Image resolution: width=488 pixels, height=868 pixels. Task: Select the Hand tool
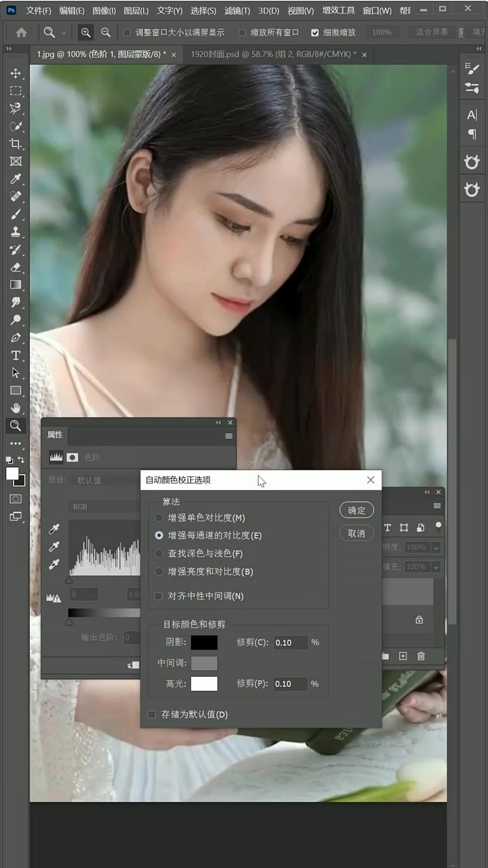[x=16, y=408]
